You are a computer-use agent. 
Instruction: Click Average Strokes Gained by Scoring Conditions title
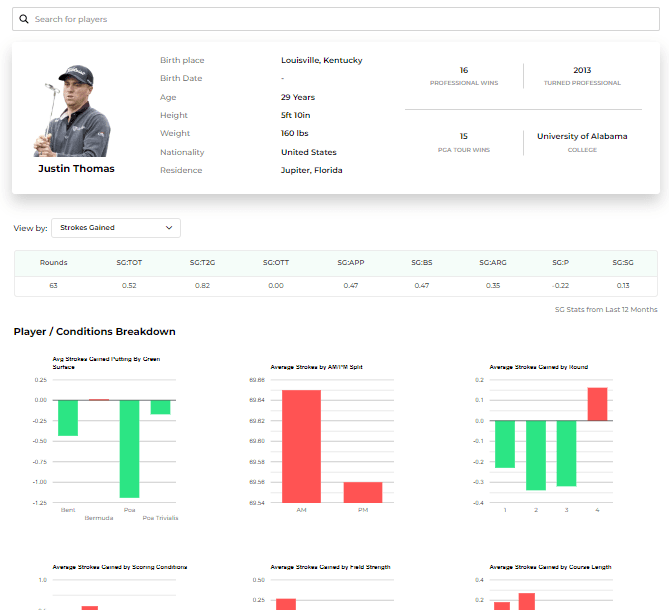pyautogui.click(x=120, y=567)
